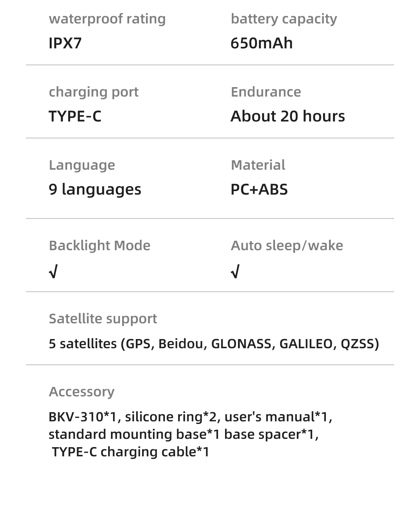Select the battery capacity label
420x507 pixels.
click(284, 19)
